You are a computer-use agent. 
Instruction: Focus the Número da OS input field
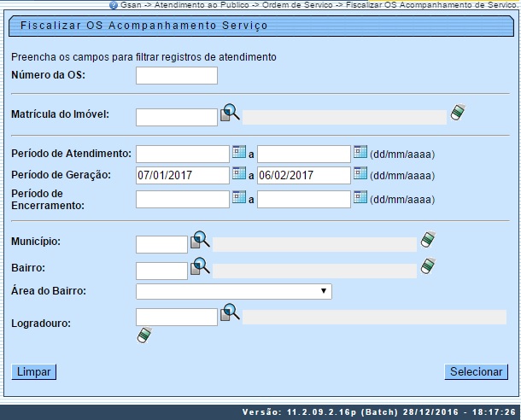point(177,75)
